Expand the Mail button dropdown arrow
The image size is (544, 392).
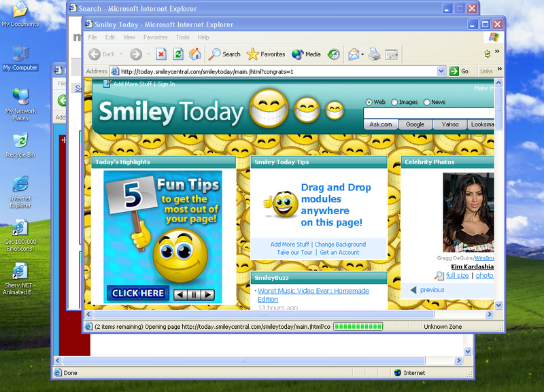362,54
